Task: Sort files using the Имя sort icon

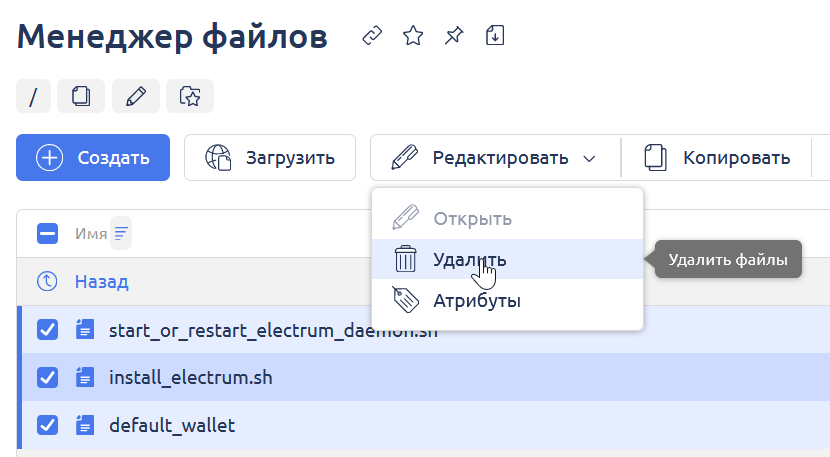Action: [121, 234]
